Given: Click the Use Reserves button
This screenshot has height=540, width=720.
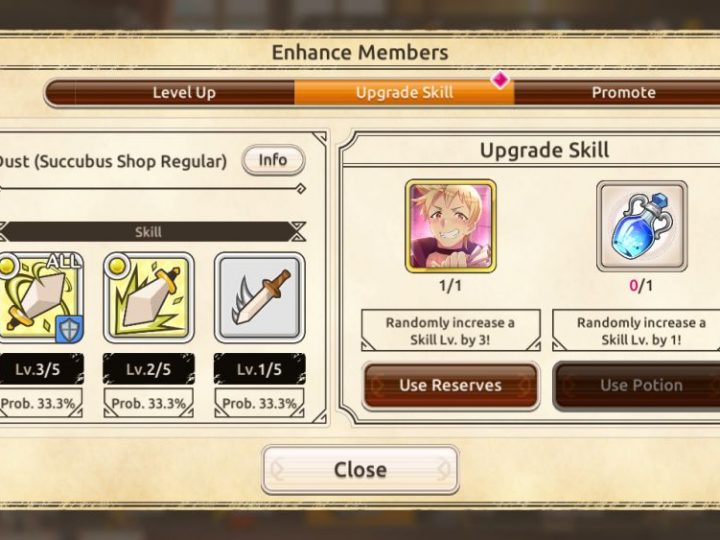Looking at the screenshot, I should [450, 385].
